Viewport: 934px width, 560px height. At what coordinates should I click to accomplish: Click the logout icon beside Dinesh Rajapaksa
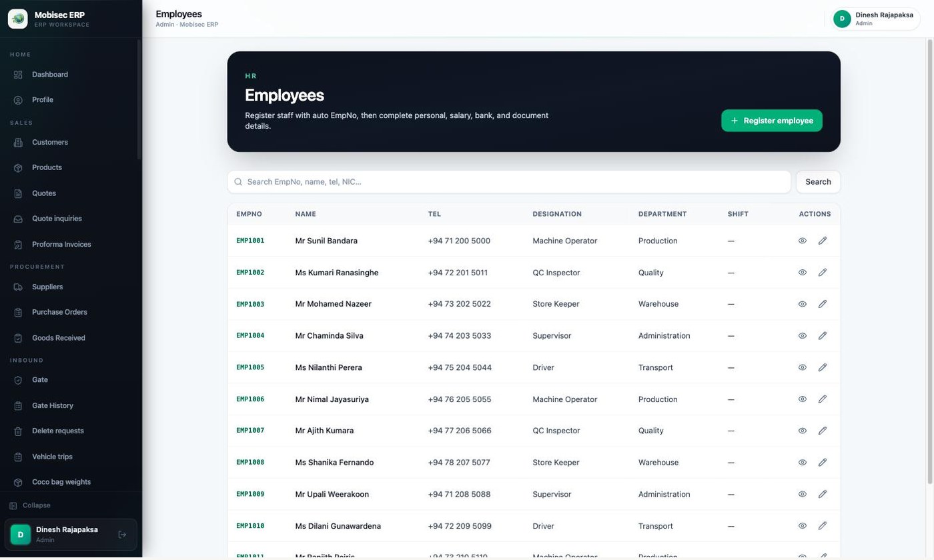pyautogui.click(x=122, y=535)
